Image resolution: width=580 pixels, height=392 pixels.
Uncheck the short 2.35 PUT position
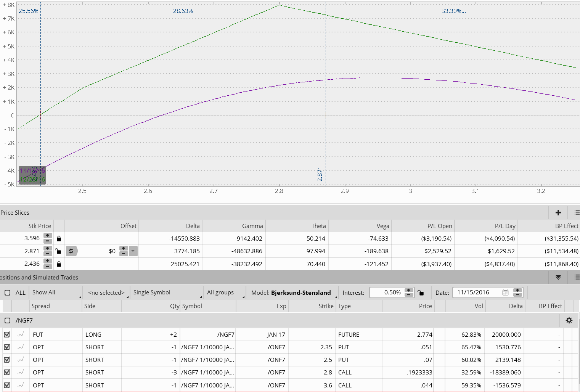[7, 347]
